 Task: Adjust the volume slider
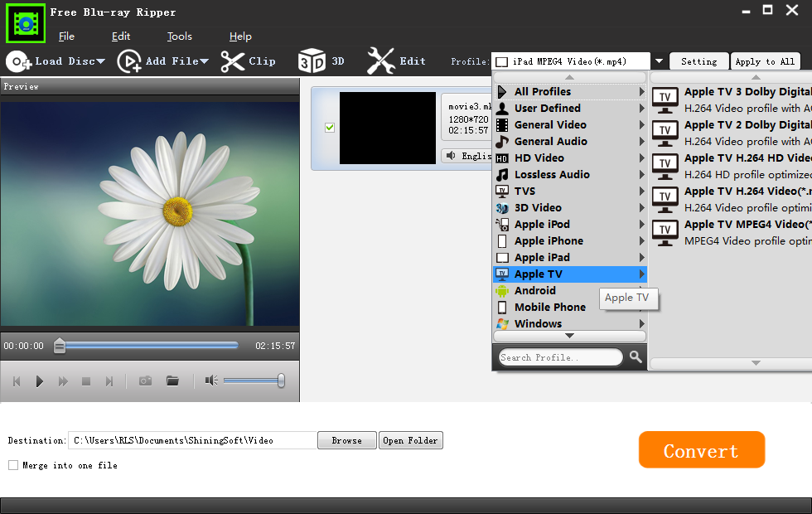point(254,381)
